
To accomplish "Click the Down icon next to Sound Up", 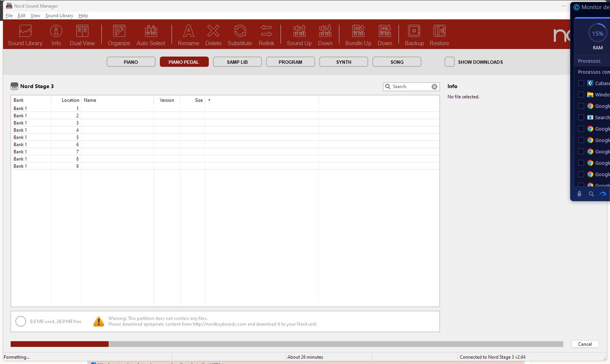I will click(325, 35).
